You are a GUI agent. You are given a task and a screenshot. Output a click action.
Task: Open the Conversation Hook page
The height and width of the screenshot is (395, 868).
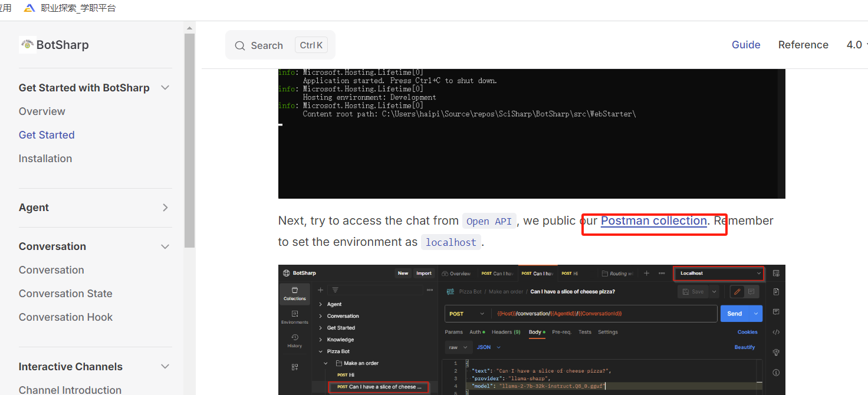tap(65, 317)
